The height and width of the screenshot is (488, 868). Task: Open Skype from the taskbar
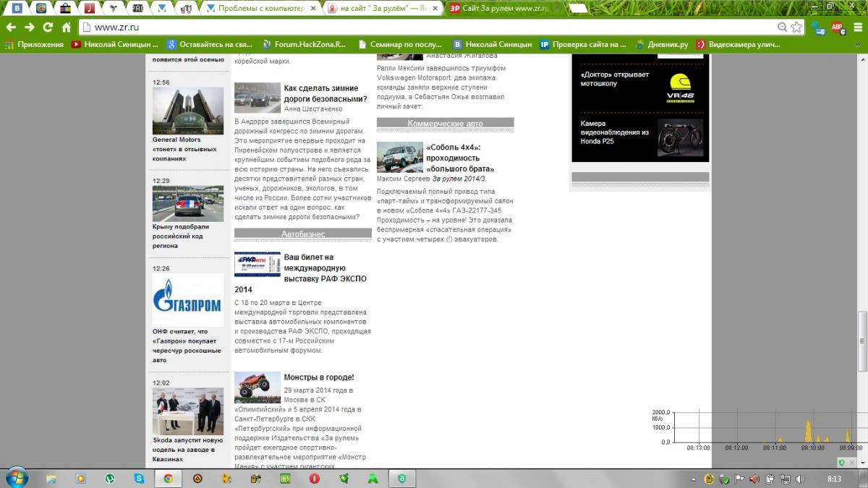coord(139,478)
